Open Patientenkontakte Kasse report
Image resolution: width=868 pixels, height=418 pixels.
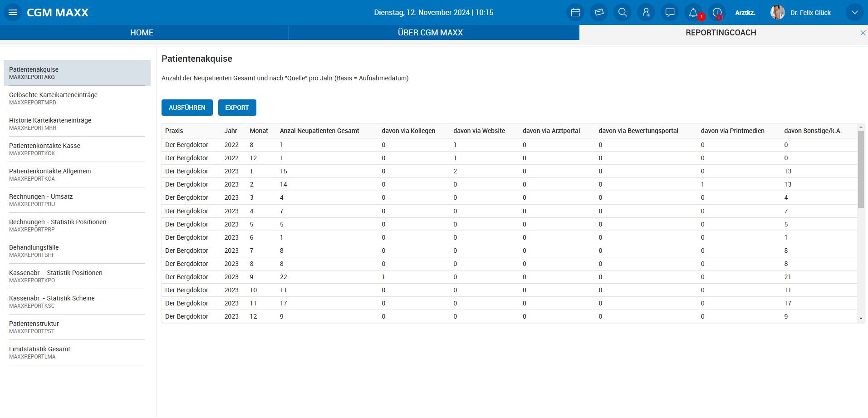(77, 149)
